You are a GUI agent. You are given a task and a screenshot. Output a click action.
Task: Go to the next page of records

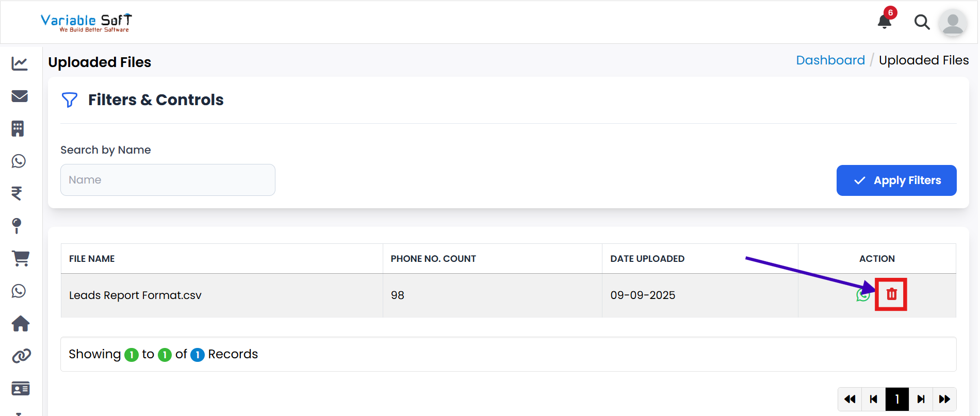921,399
